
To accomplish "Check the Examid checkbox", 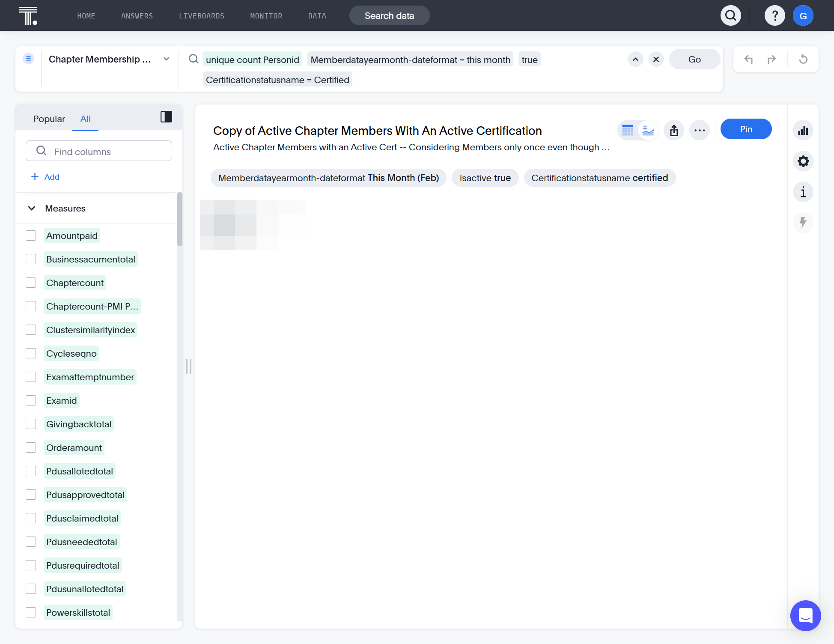I will [x=31, y=400].
